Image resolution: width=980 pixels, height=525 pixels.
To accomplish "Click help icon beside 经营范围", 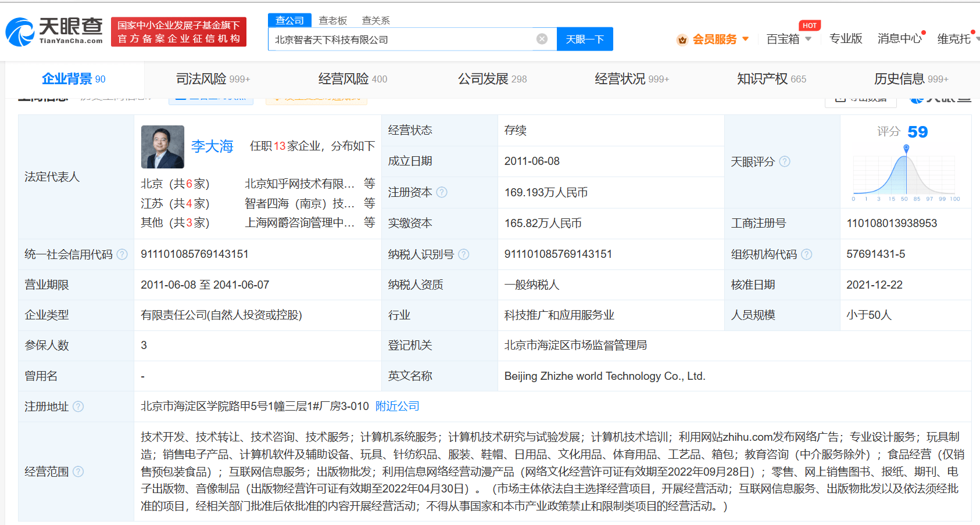I will click(x=78, y=472).
